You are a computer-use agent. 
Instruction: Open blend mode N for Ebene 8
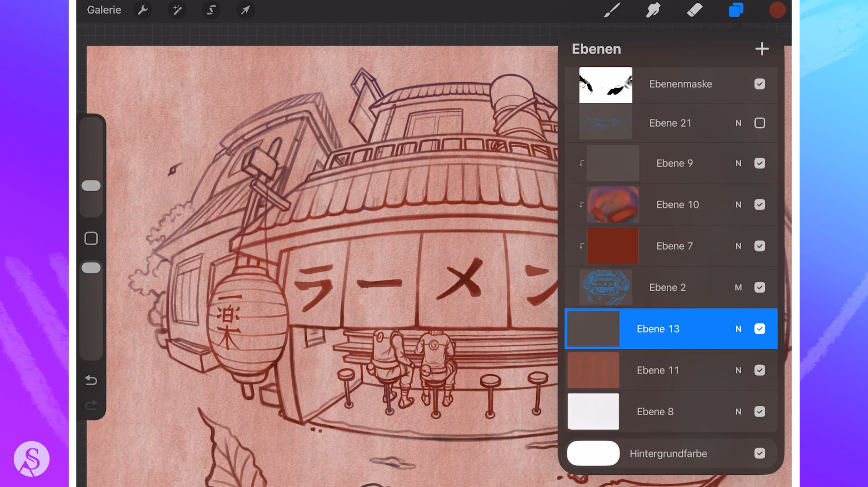[x=738, y=412]
